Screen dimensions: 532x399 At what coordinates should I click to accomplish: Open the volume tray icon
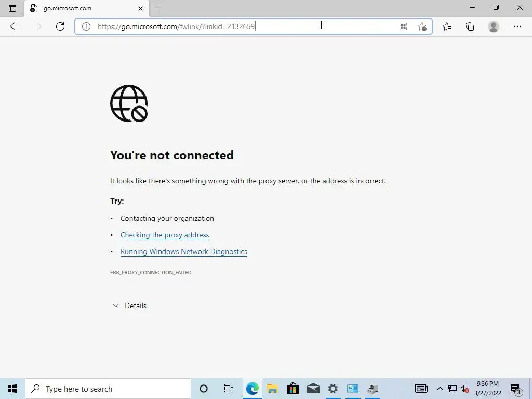464,389
